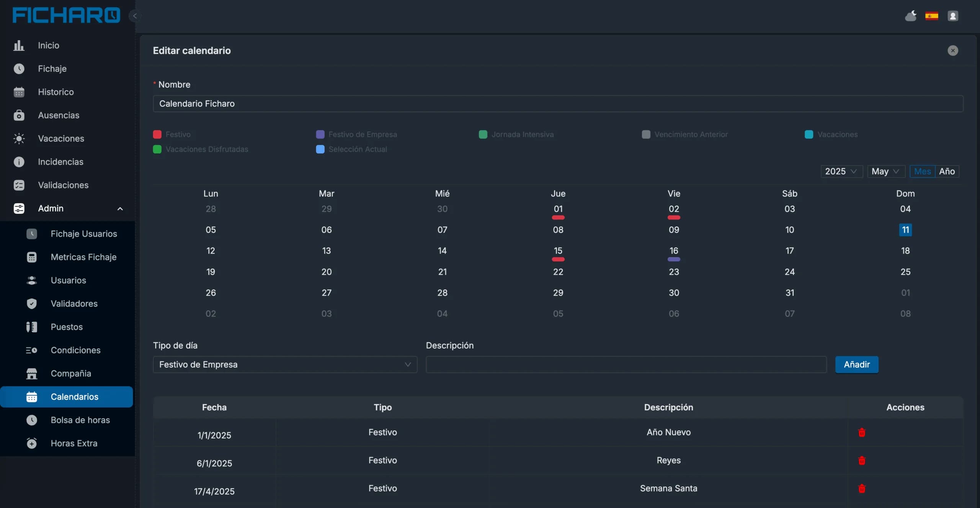980x508 pixels.
Task: Open the 2025 year dropdown
Action: [x=841, y=171]
